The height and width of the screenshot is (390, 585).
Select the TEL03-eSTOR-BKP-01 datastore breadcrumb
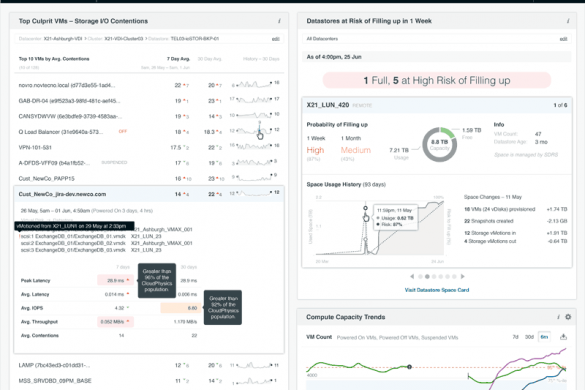pos(194,39)
